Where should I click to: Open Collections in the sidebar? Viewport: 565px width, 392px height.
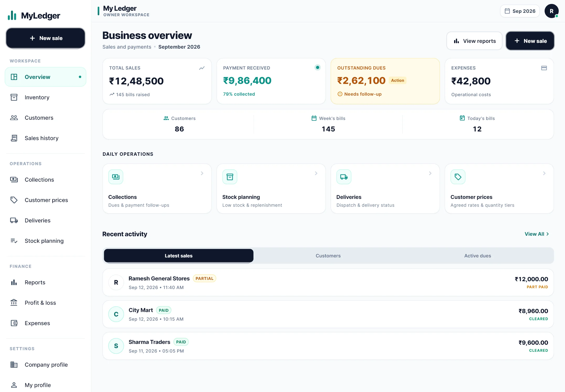coord(45,180)
